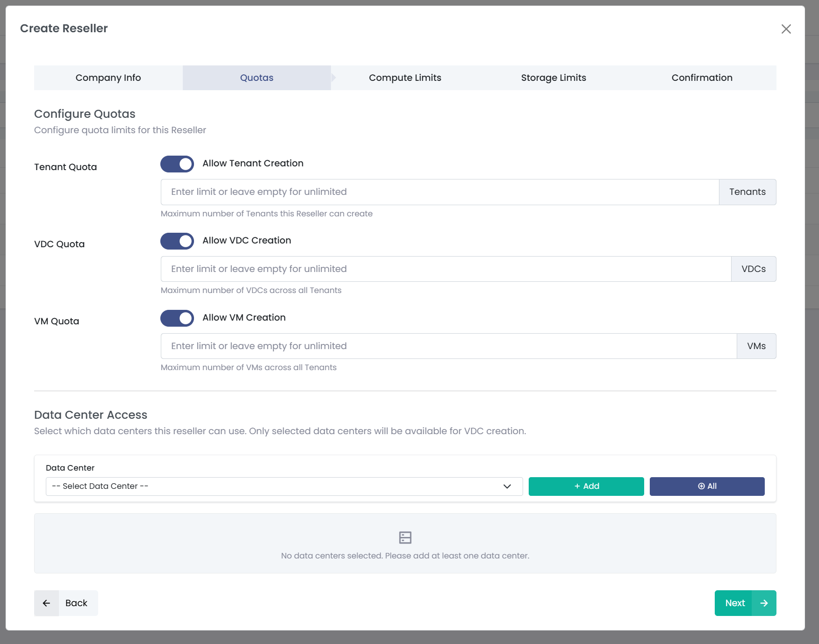Click the chevron on the Data Center selector
Image resolution: width=819 pixels, height=644 pixels.
click(x=507, y=486)
